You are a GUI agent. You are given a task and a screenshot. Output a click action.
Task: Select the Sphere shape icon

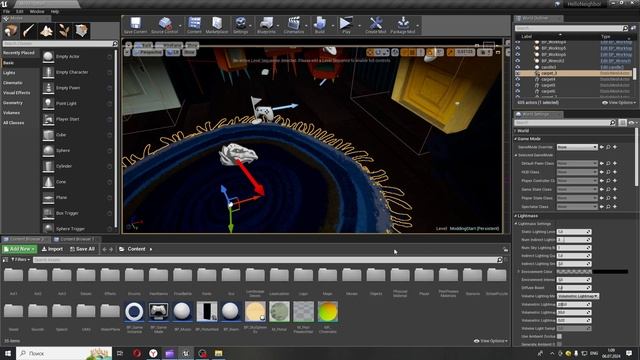pyautogui.click(x=48, y=150)
